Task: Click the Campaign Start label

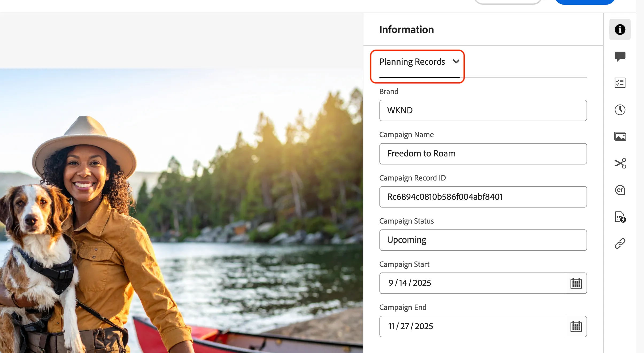Action: coord(404,264)
